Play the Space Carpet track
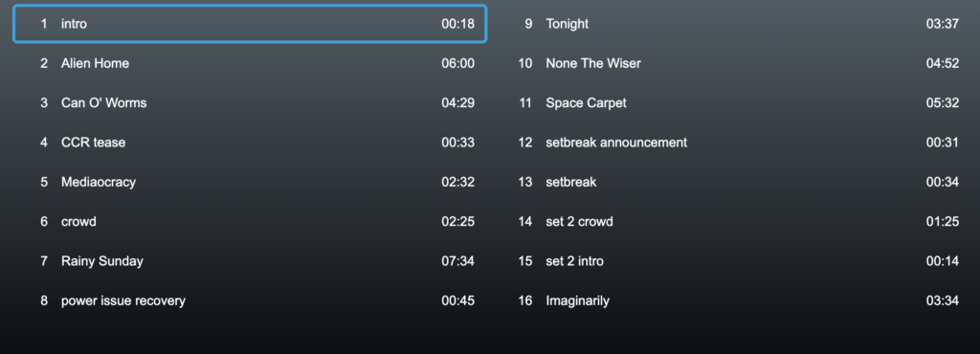Viewport: 980px width, 354px height. click(x=734, y=103)
